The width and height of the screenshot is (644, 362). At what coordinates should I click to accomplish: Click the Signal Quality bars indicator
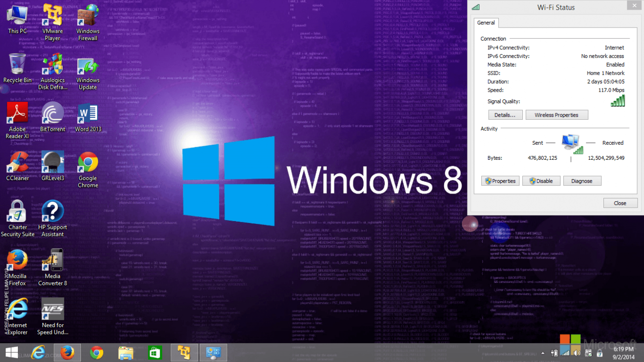coord(618,100)
